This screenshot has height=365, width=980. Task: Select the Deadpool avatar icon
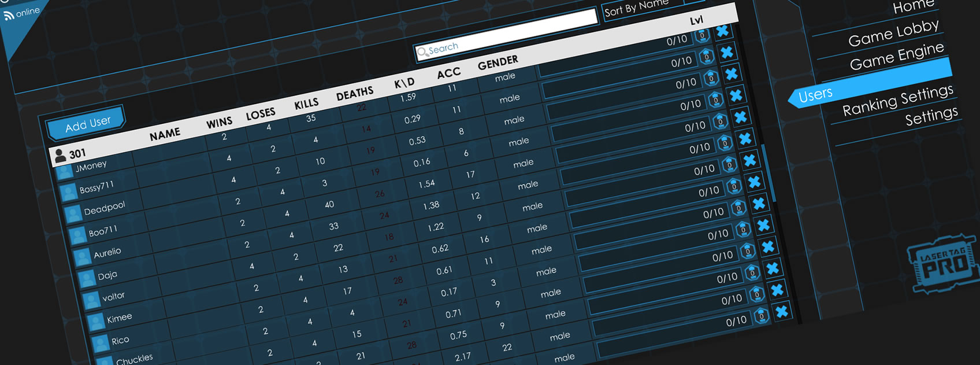(x=73, y=214)
